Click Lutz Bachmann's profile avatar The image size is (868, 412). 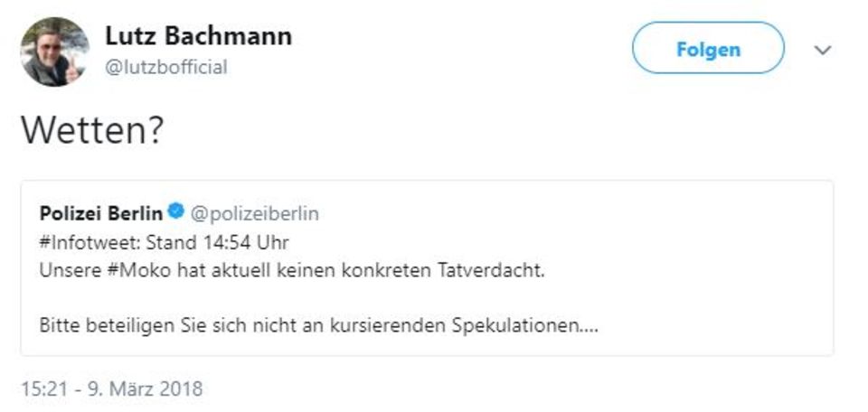[x=54, y=51]
